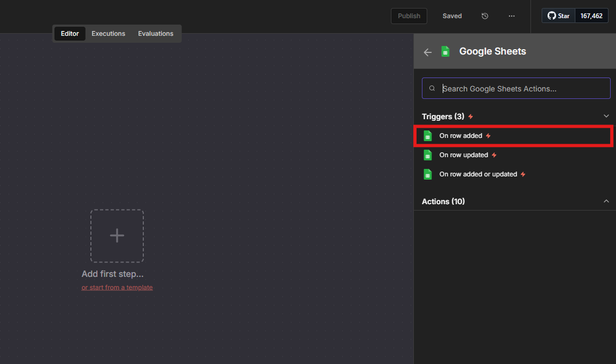This screenshot has height=364, width=616.
Task: Collapse the Triggers section chevron
Action: pyautogui.click(x=606, y=116)
